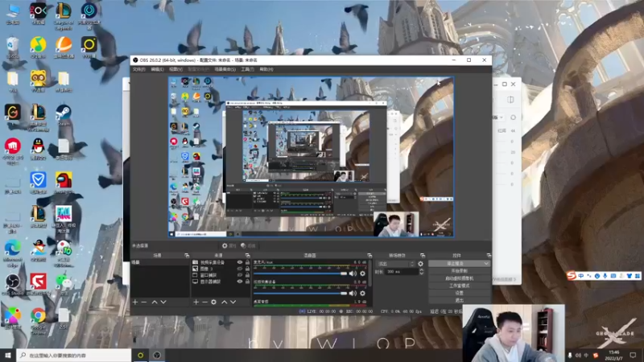Click the Audio Mixer vertical scrollbar

tap(369, 273)
